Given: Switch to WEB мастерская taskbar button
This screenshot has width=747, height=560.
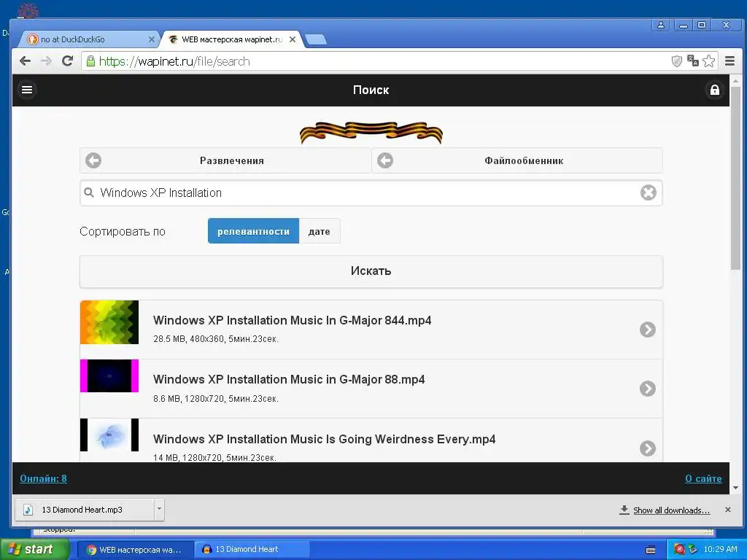Looking at the screenshot, I should click(x=135, y=550).
